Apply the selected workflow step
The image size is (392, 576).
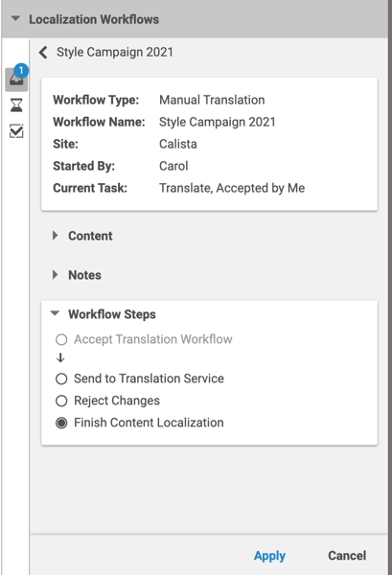(270, 556)
